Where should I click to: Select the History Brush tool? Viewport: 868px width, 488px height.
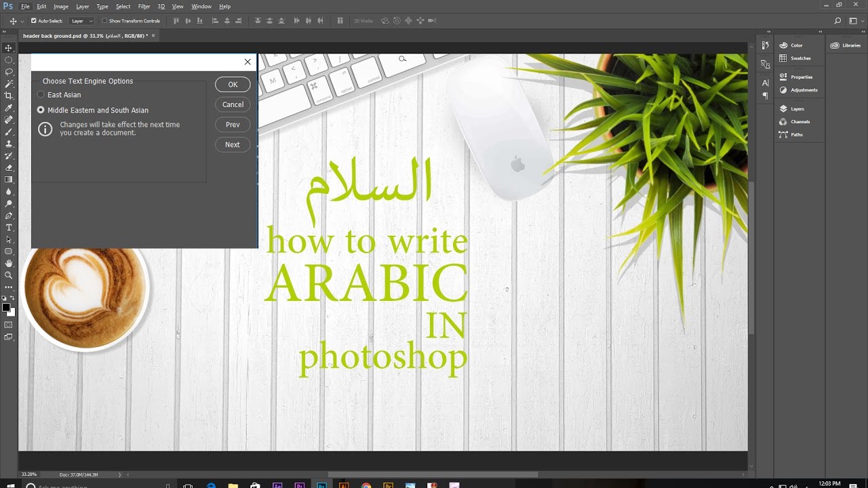coord(9,156)
